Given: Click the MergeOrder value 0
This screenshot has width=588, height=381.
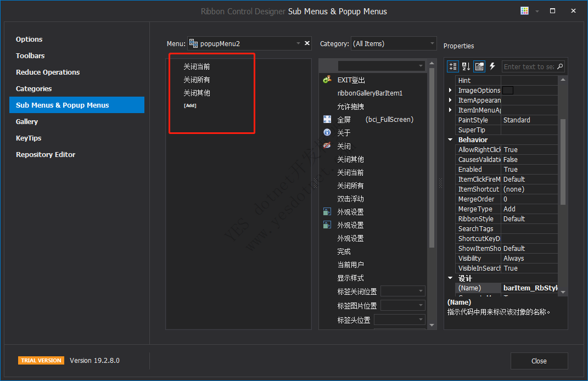Looking at the screenshot, I should pos(505,199).
